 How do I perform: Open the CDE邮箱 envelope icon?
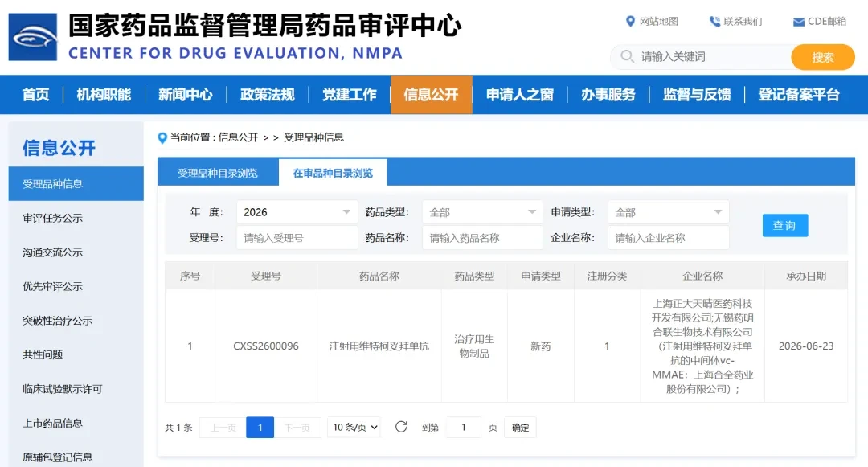point(798,23)
